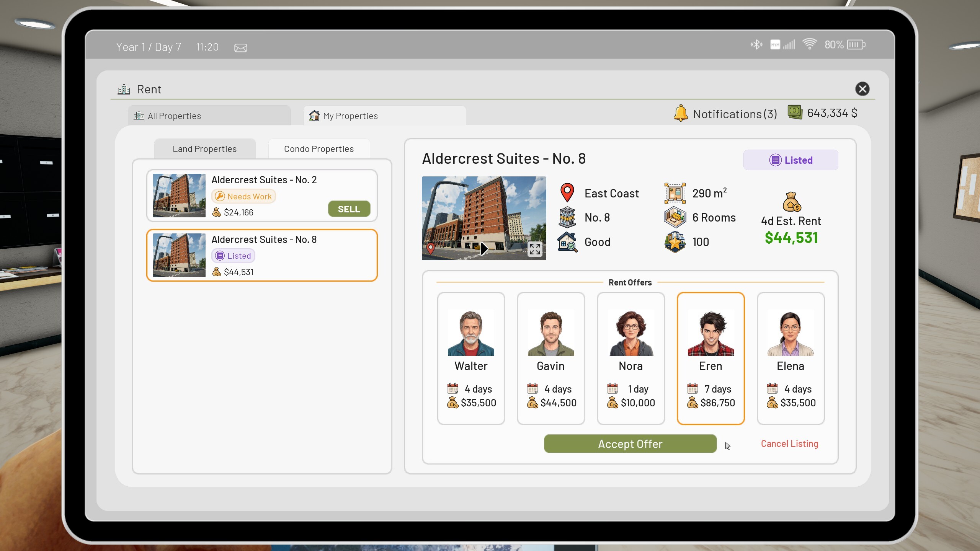980x551 pixels.
Task: Click the 6 Rooms isometric room icon
Action: pyautogui.click(x=675, y=217)
